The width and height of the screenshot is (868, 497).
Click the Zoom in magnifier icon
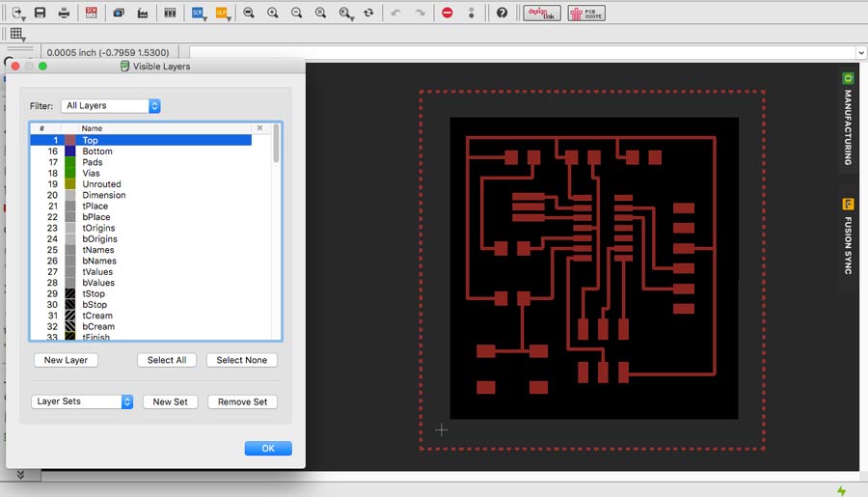click(x=273, y=13)
